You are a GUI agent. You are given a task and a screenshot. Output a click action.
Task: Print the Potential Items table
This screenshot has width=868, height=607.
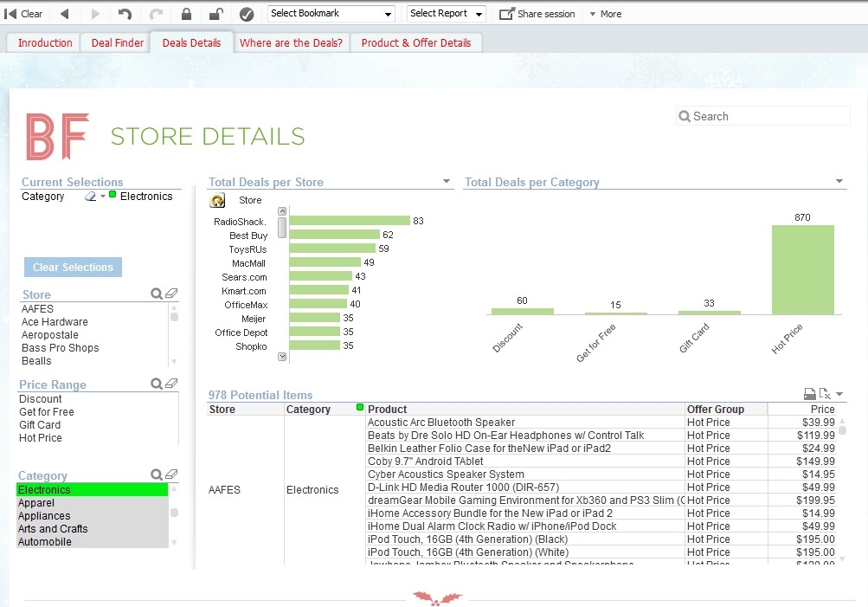(x=810, y=394)
